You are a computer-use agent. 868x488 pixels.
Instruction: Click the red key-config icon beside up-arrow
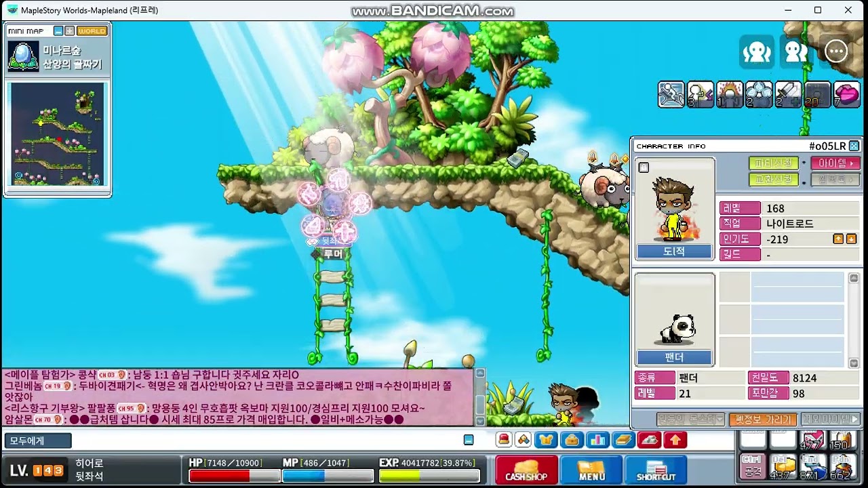650,440
